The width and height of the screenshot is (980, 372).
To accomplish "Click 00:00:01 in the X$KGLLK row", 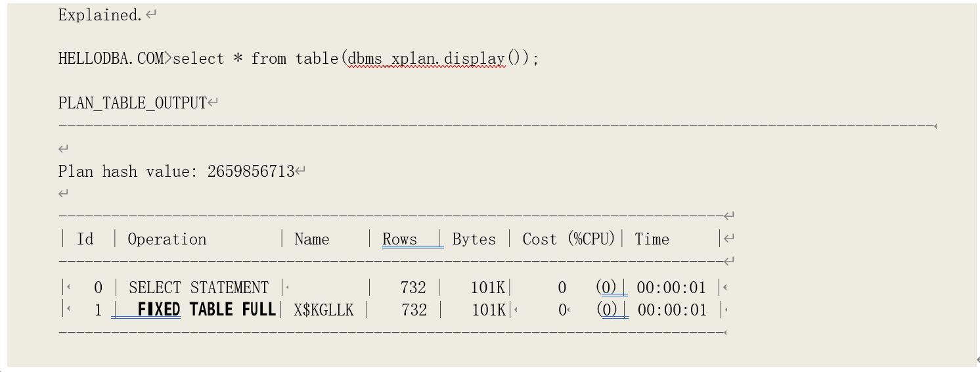I will 671,310.
